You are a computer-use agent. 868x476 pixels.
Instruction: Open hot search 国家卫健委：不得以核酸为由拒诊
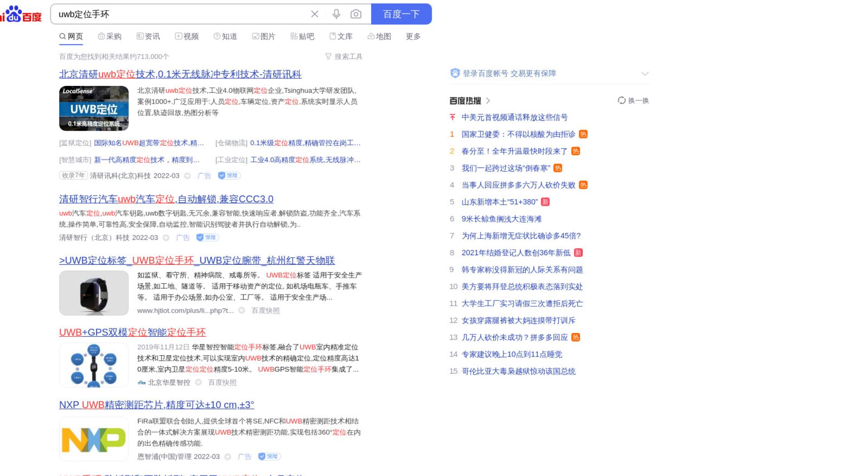518,134
